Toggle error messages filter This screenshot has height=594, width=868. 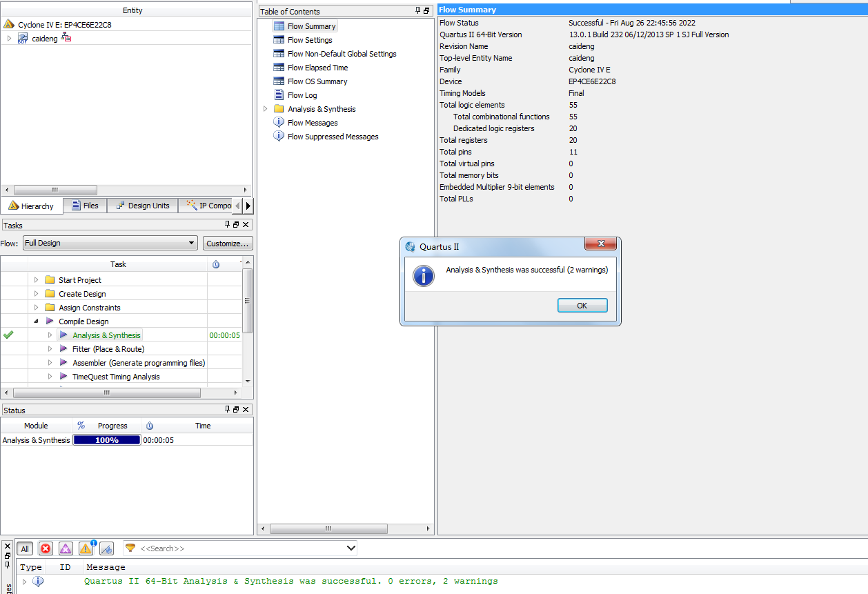(46, 548)
